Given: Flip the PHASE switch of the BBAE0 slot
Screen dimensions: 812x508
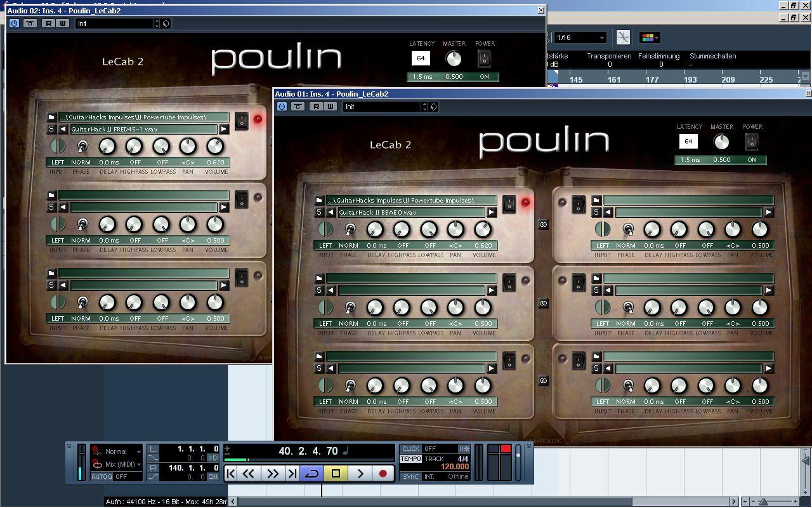Looking at the screenshot, I should click(349, 229).
